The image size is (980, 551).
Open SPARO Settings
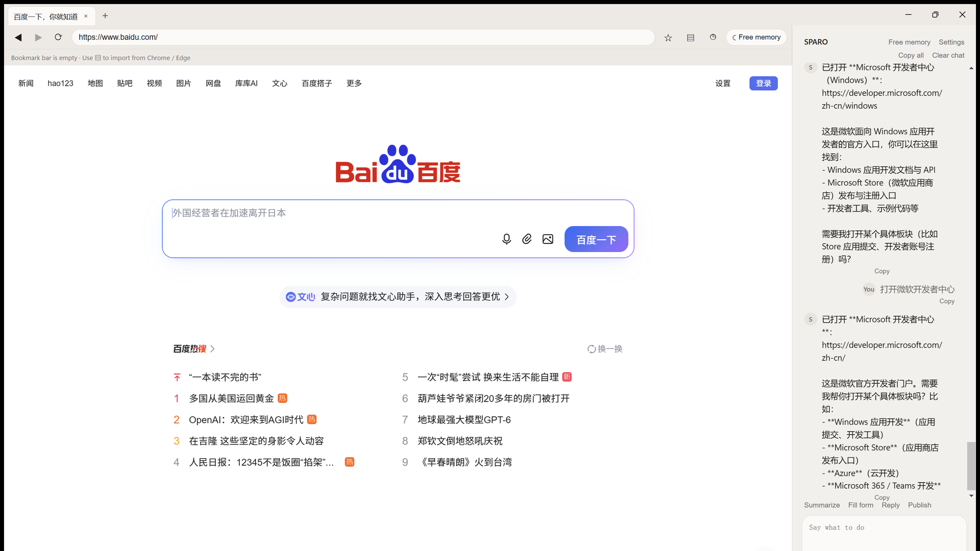pyautogui.click(x=951, y=42)
